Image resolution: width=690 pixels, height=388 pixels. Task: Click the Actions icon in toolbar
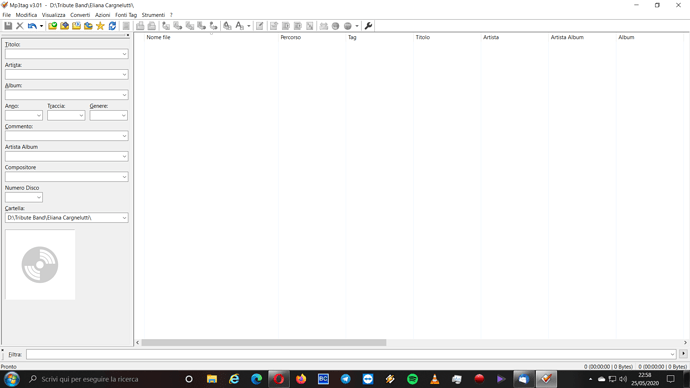(227, 26)
